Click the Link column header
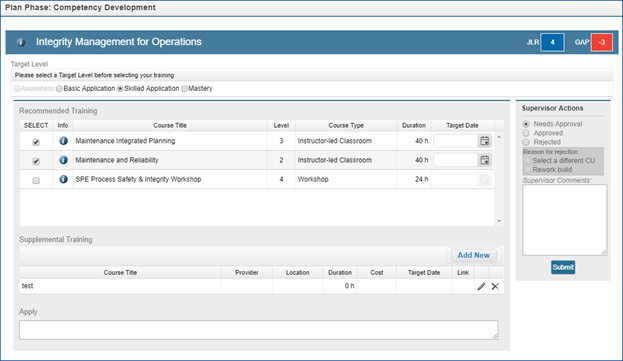The image size is (623, 361). pos(463,273)
